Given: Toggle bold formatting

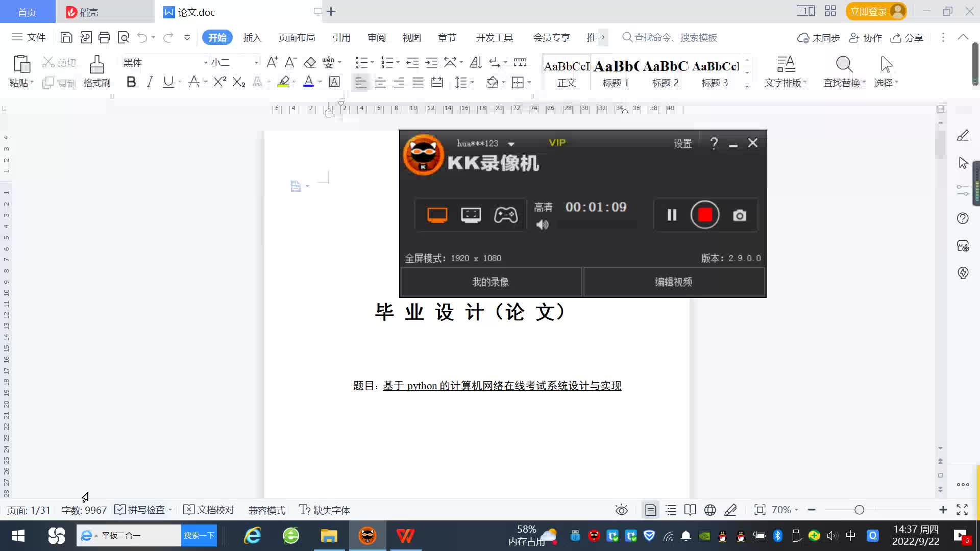Looking at the screenshot, I should (131, 82).
